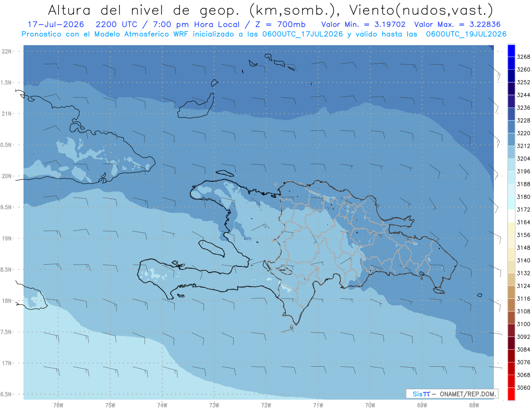Screen dimensions: 532x411
Task: Click the 69W longitude tick label
Action: point(422,405)
